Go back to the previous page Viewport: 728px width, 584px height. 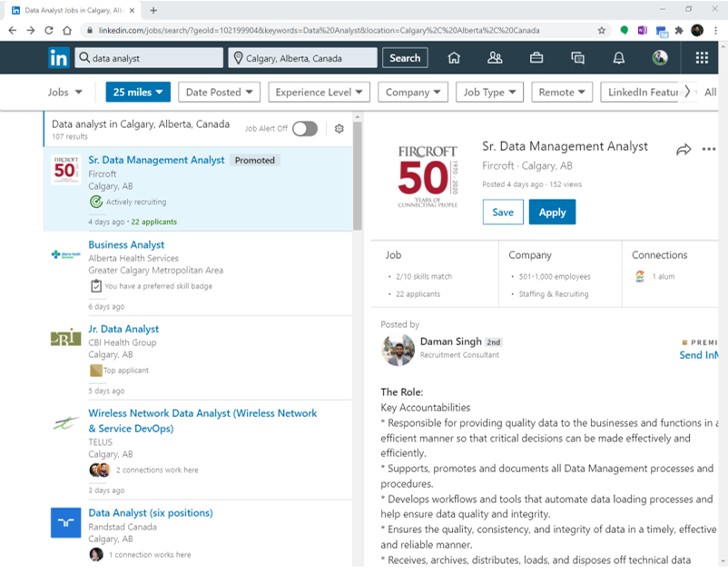[x=13, y=31]
